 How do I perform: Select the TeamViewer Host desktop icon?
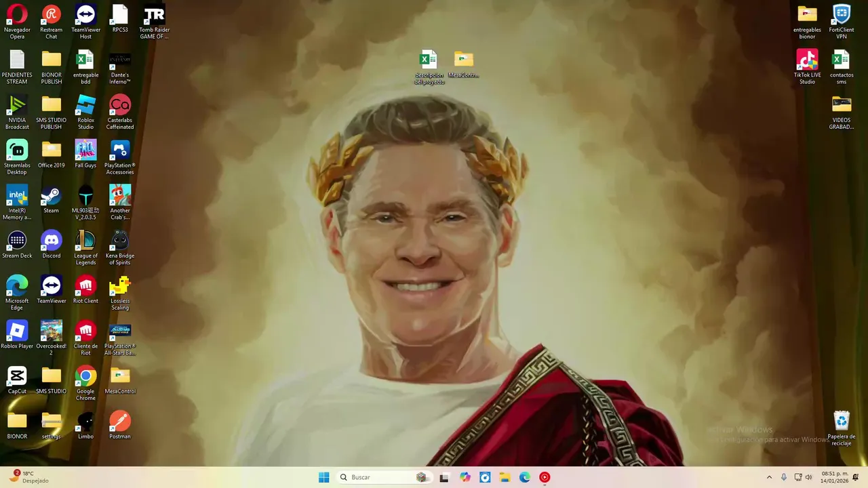[x=85, y=22]
